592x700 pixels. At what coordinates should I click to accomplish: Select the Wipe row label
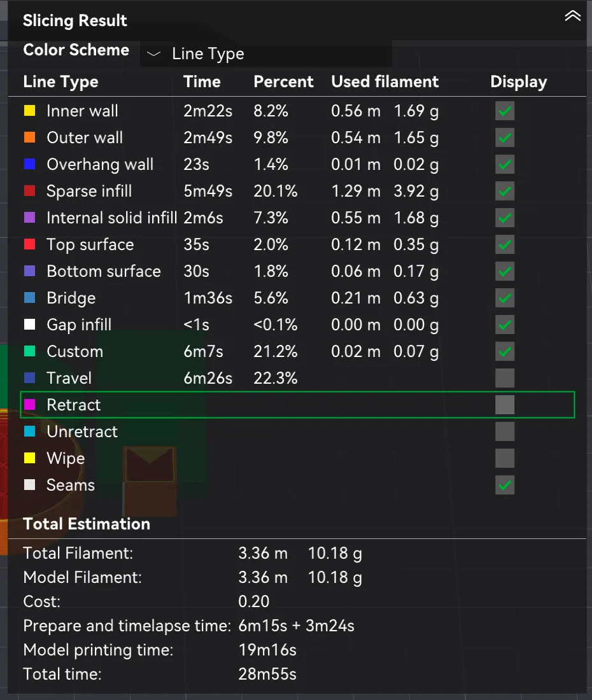click(x=66, y=458)
